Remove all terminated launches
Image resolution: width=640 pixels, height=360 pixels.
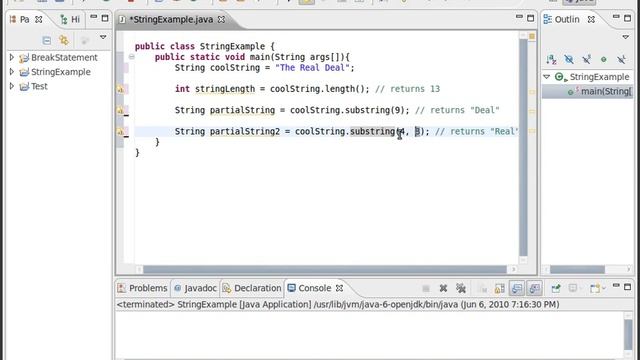click(461, 289)
